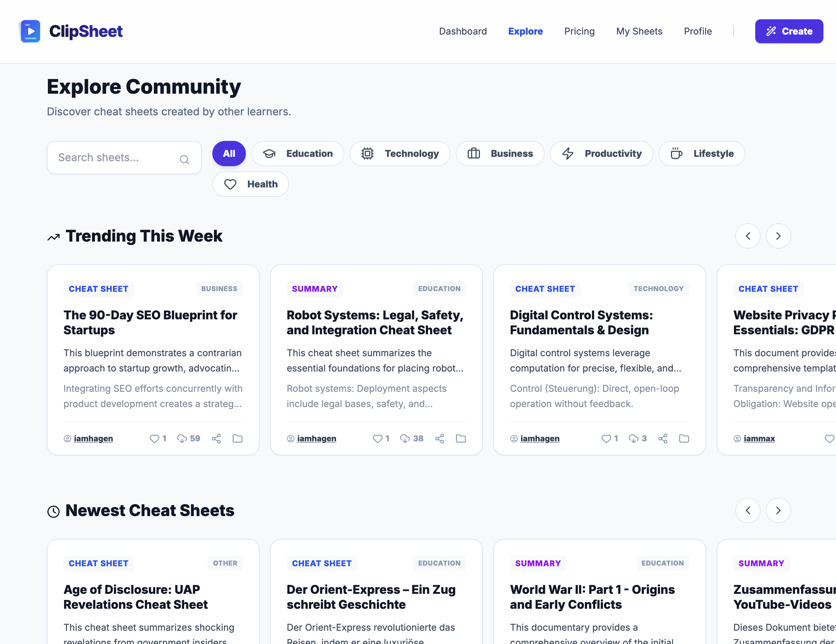Toggle the Health category filter
836x644 pixels.
pos(250,184)
